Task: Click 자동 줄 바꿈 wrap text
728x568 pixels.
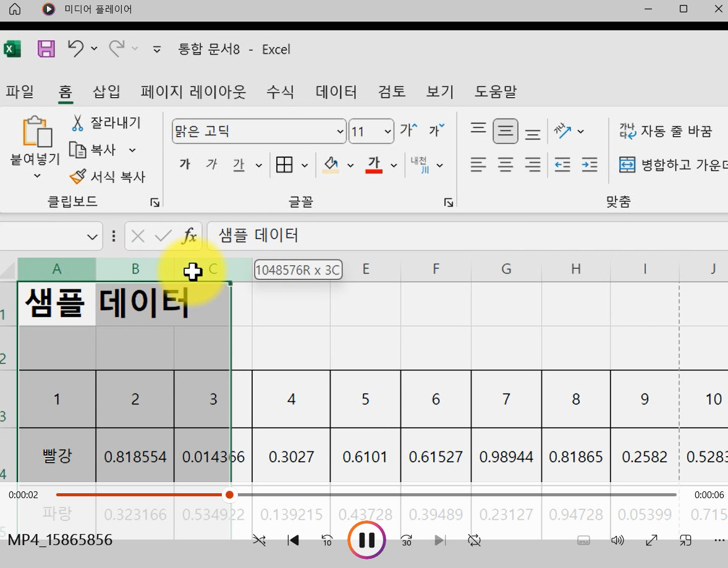Action: (x=666, y=131)
